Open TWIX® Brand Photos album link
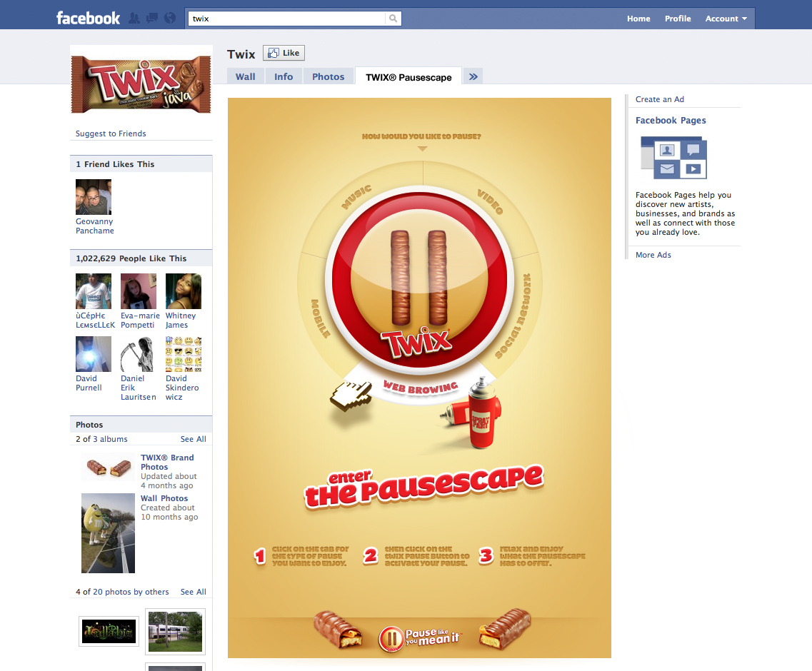The width and height of the screenshot is (812, 671). point(167,463)
